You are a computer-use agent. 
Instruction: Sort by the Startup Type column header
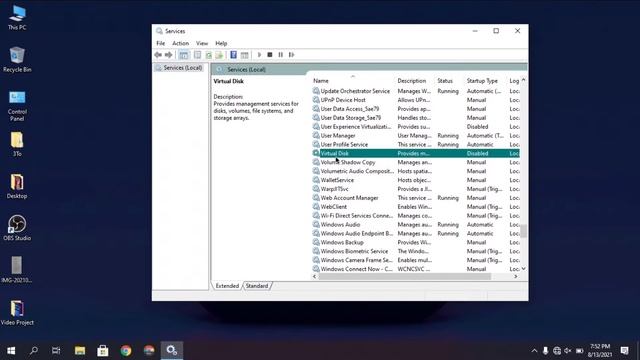click(482, 81)
